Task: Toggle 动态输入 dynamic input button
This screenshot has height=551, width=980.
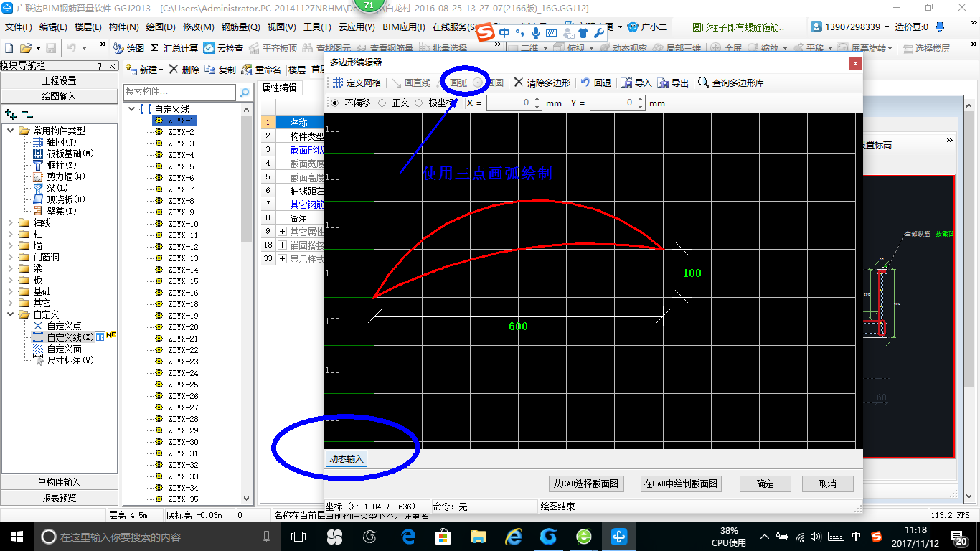Action: (x=347, y=458)
